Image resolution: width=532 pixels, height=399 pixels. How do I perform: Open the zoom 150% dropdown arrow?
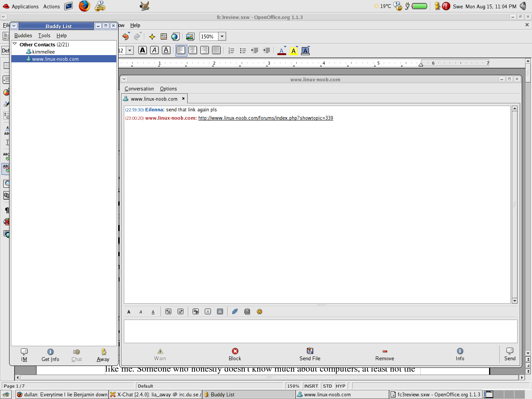coord(222,36)
